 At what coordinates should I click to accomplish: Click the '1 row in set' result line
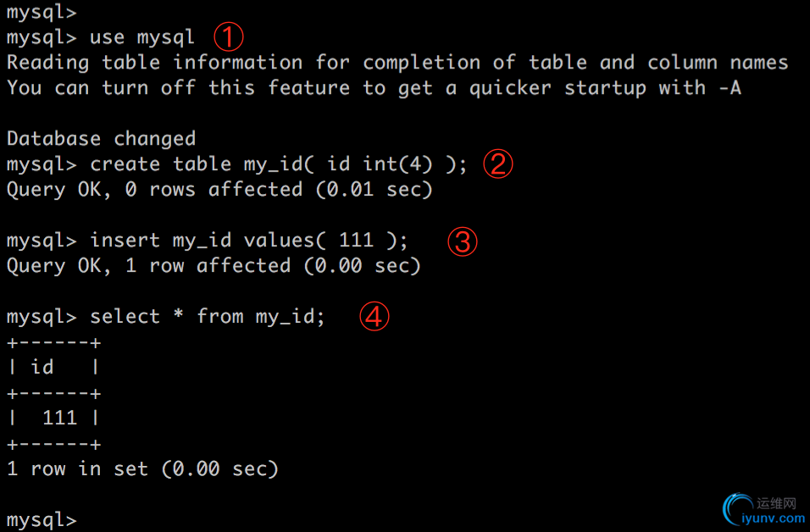(142, 469)
